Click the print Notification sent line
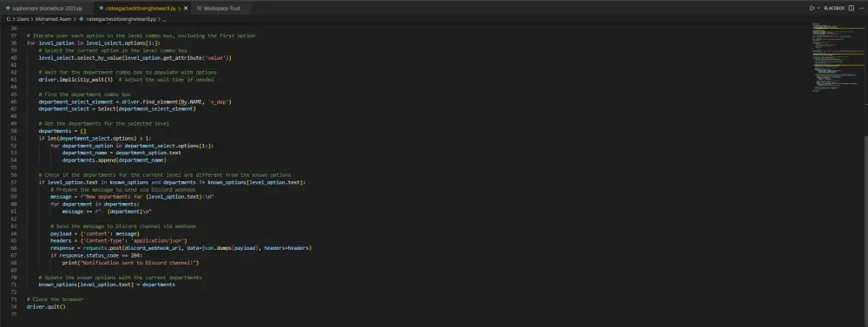Screen dimensions: 868x327 pyautogui.click(x=130, y=262)
